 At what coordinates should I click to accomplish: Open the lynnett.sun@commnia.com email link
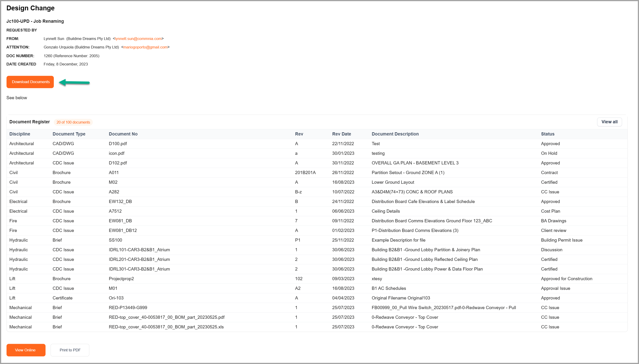pos(138,39)
